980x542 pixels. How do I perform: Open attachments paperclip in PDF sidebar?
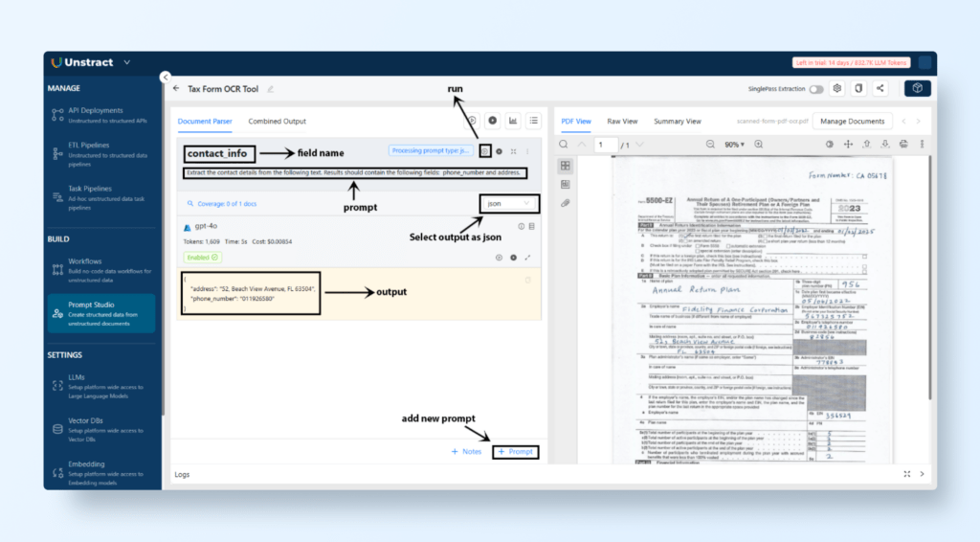click(x=566, y=203)
